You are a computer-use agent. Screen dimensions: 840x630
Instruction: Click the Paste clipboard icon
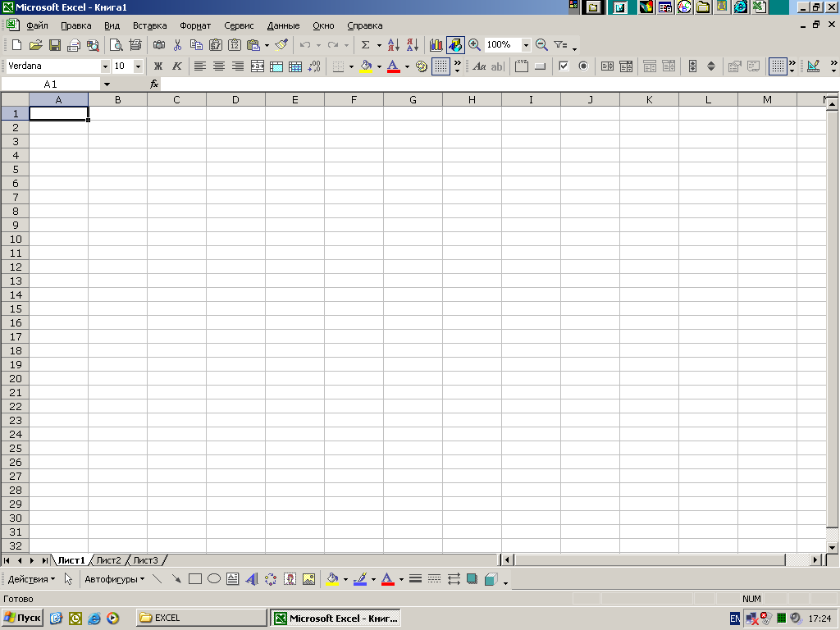[x=253, y=45]
